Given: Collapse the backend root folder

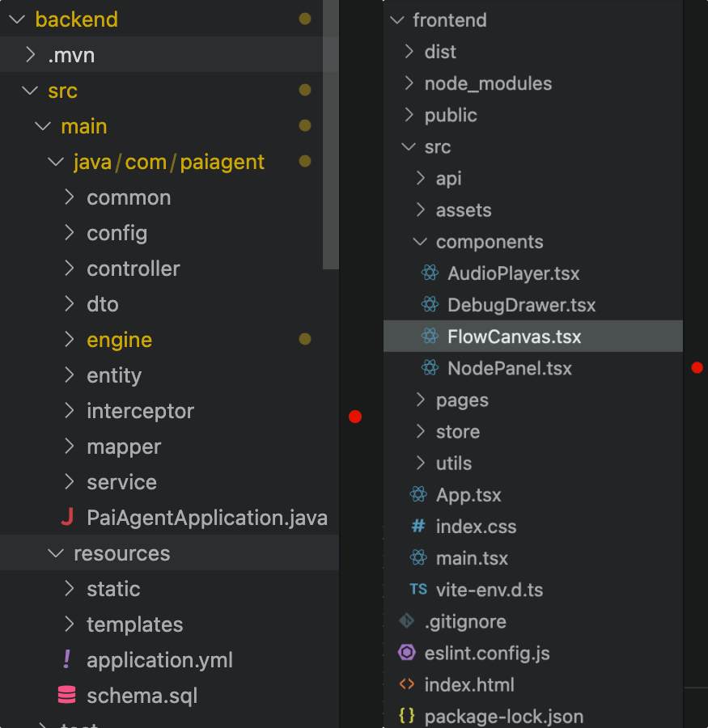Looking at the screenshot, I should (x=17, y=19).
